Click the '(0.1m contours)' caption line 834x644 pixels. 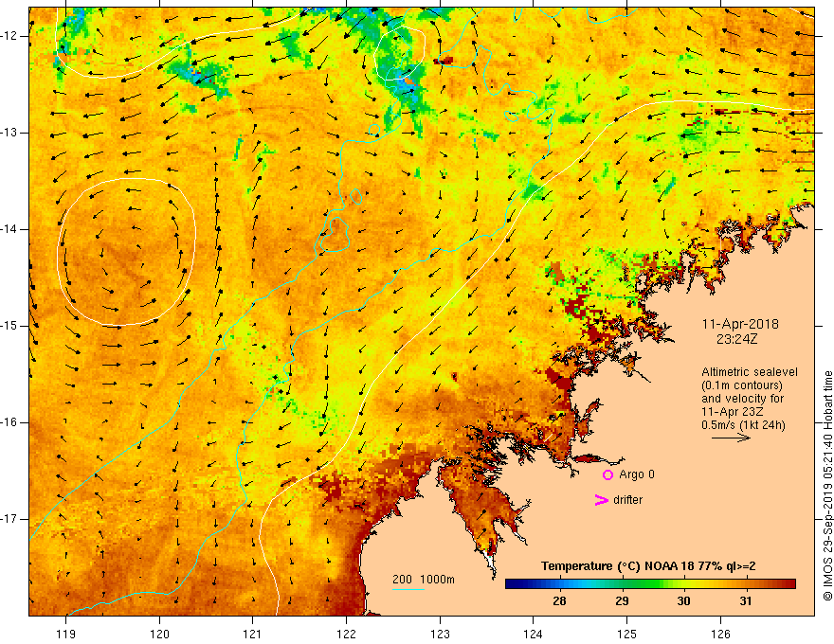[741, 385]
